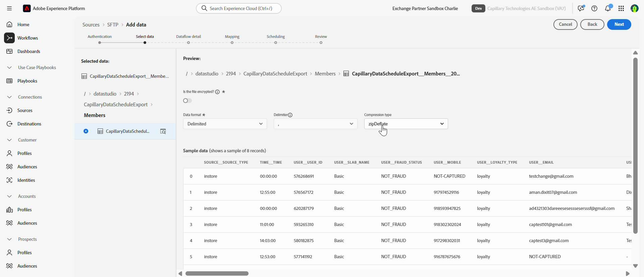Open the user profile avatar
Screen dimensions: 644x277
coord(635,8)
